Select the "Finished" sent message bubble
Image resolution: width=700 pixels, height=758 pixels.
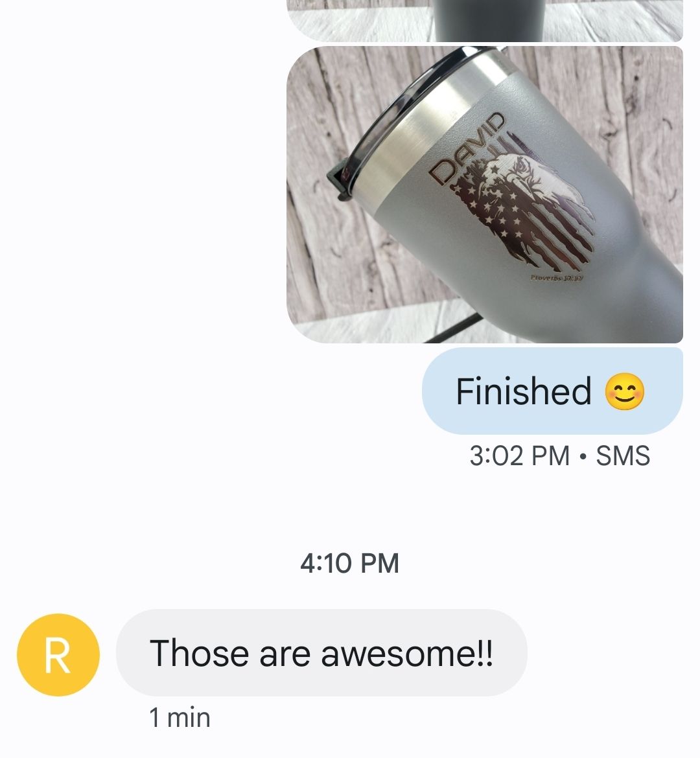[552, 391]
